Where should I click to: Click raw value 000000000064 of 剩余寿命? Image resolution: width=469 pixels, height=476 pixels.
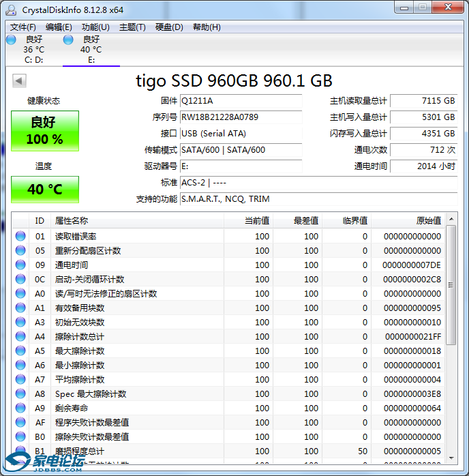click(x=412, y=408)
